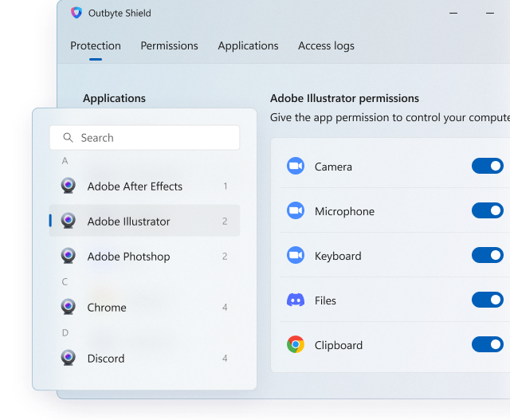Select Adobe After Effects in the list
Image resolution: width=510 pixels, height=420 pixels.
click(x=145, y=186)
